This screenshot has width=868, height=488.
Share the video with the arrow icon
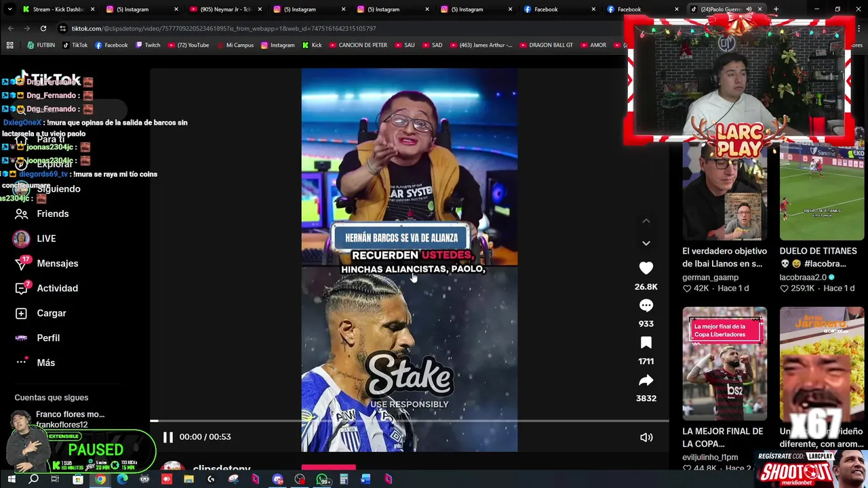(x=646, y=380)
